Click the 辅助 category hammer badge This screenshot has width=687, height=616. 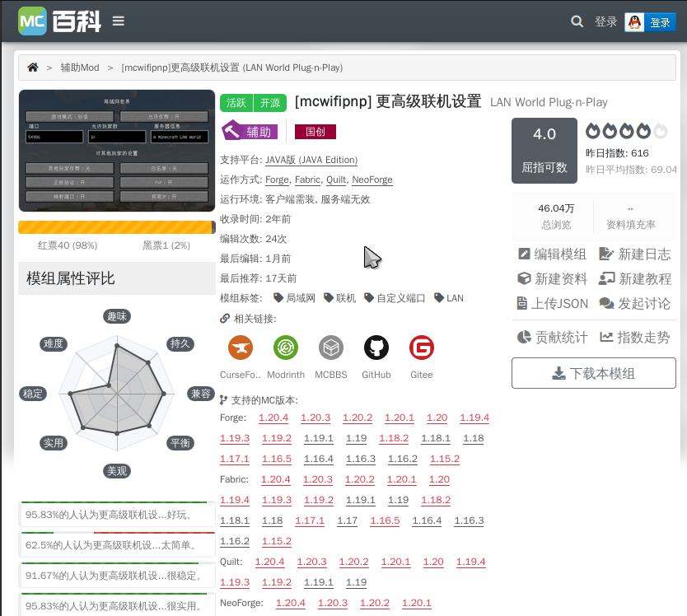click(x=250, y=131)
